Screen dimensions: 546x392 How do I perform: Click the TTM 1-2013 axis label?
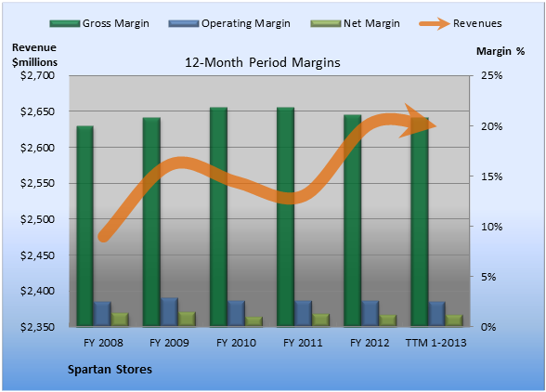(x=436, y=343)
